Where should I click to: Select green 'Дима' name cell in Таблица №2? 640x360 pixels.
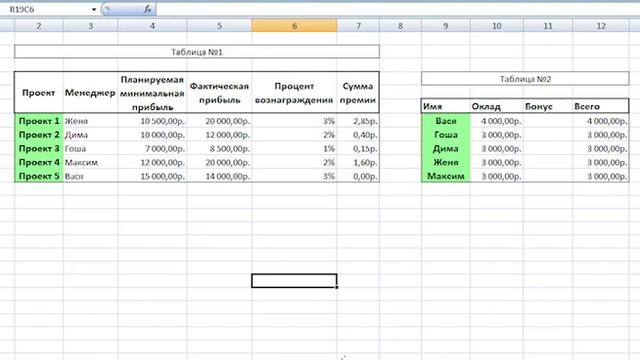446,149
